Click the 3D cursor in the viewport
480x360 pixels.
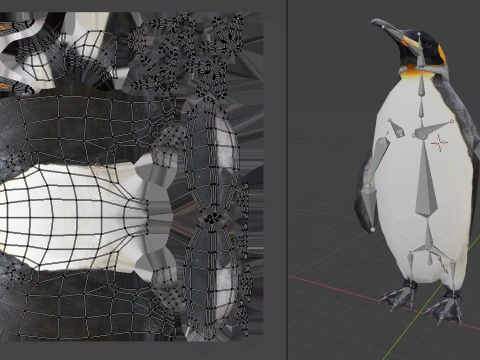pyautogui.click(x=439, y=143)
